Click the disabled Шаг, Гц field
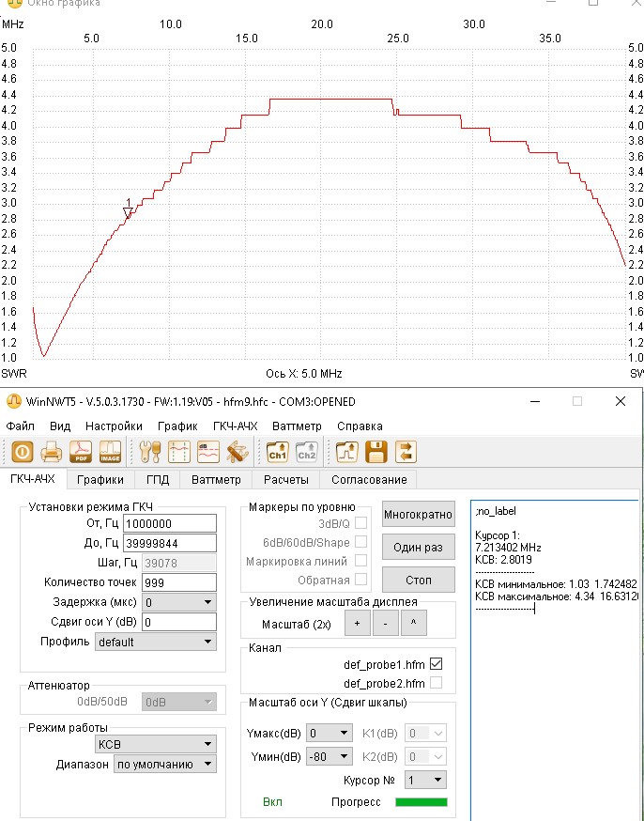 tap(179, 563)
